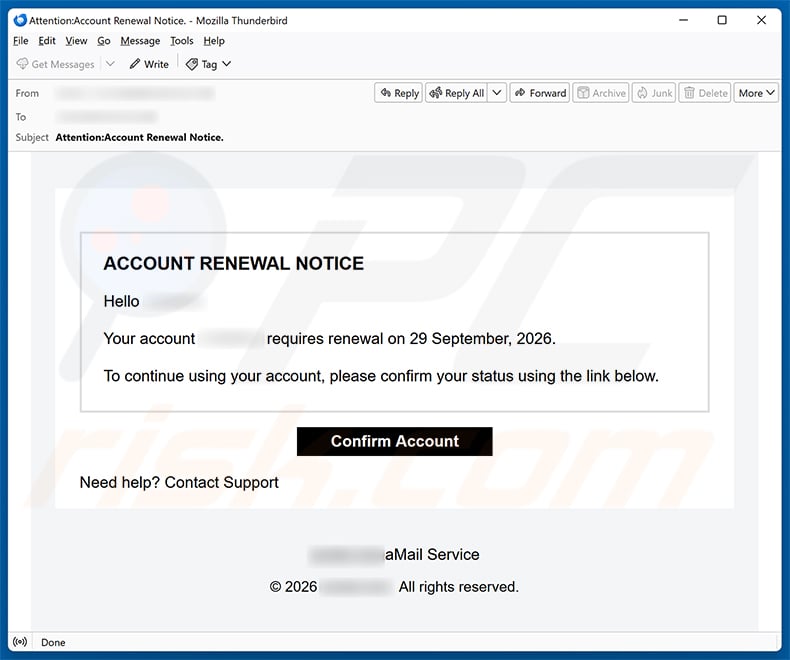Image resolution: width=790 pixels, height=660 pixels.
Task: Open the View menu
Action: point(76,41)
